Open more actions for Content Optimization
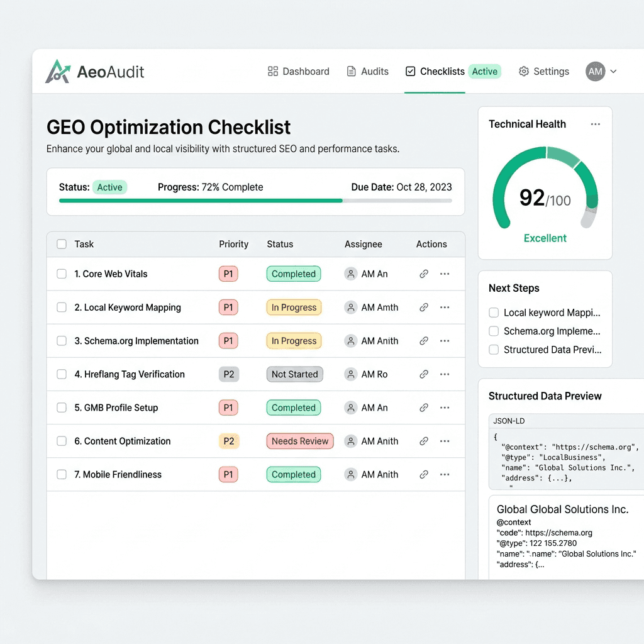644x644 pixels. (x=445, y=441)
